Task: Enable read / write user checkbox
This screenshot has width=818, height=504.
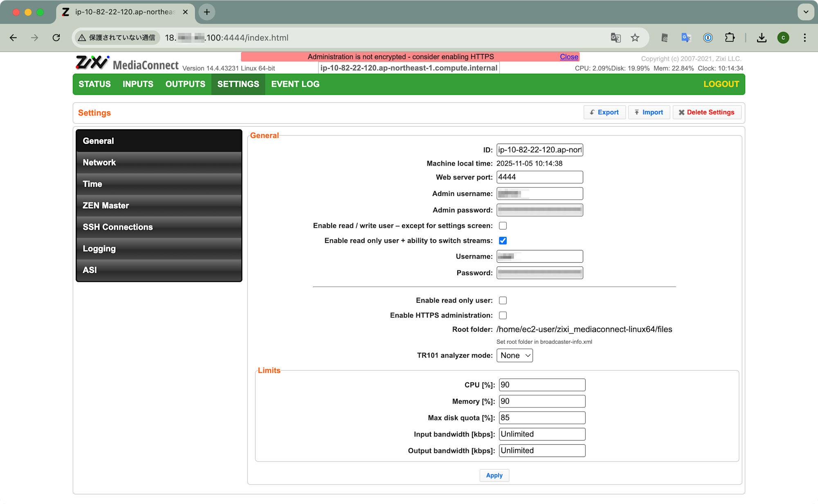Action: [503, 226]
